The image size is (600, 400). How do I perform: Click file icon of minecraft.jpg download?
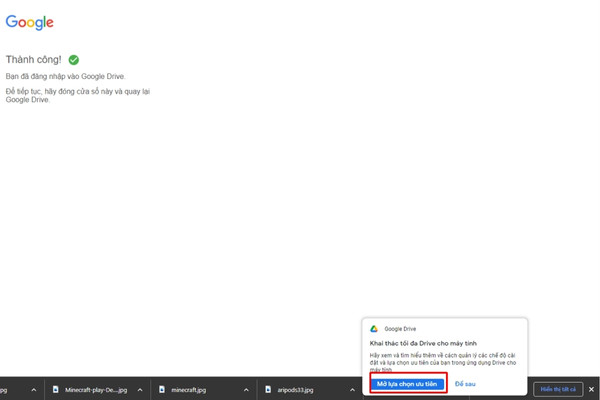click(162, 389)
